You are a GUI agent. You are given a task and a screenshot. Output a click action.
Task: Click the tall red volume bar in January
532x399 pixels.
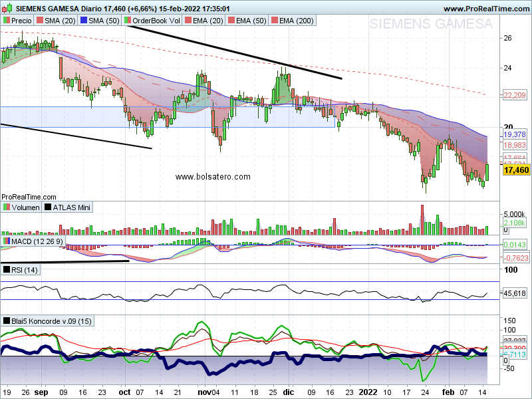422,219
